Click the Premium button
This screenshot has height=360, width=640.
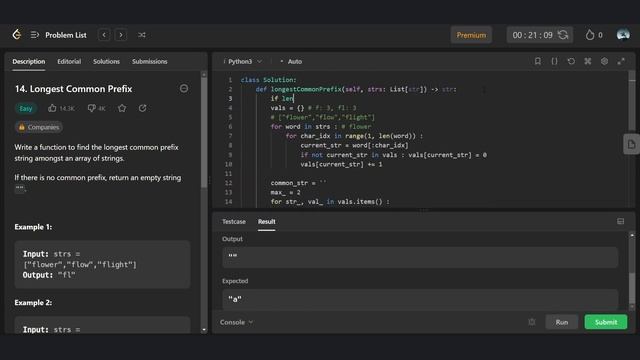coord(471,35)
